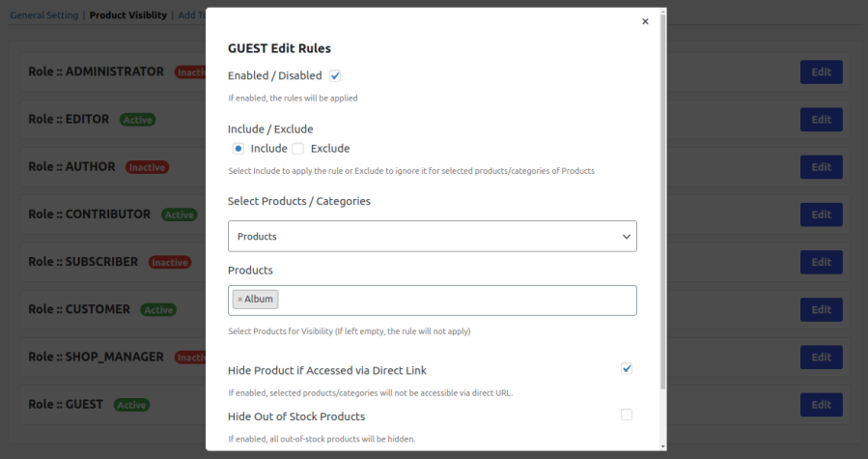Uncheck Hide Product if Accessed via Direct Link
Image resolution: width=868 pixels, height=459 pixels.
627,369
